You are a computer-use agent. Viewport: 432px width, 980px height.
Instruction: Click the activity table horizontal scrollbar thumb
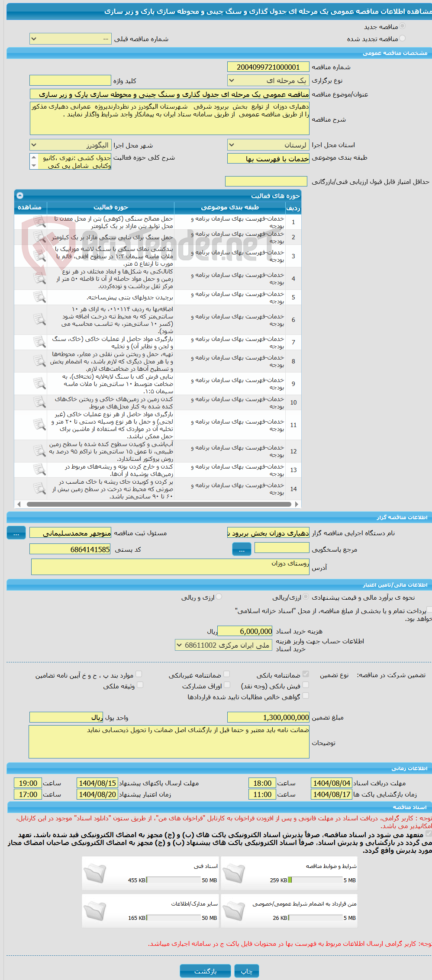pos(159,504)
